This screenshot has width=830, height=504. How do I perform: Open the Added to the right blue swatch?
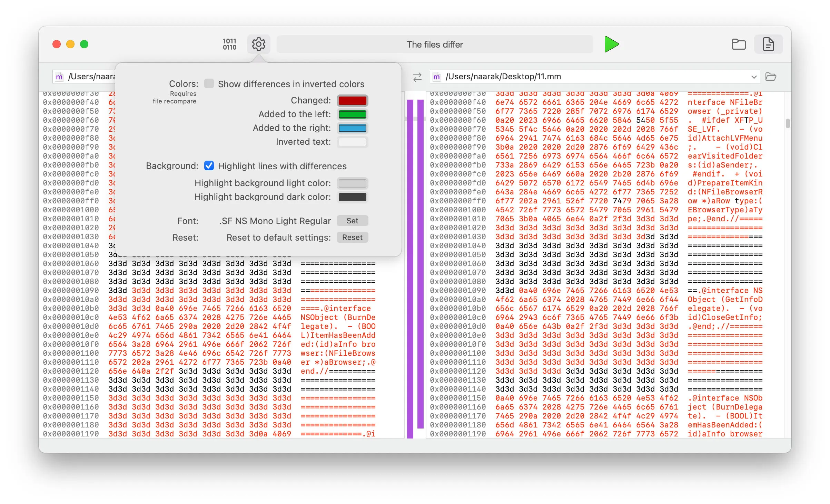pos(352,128)
